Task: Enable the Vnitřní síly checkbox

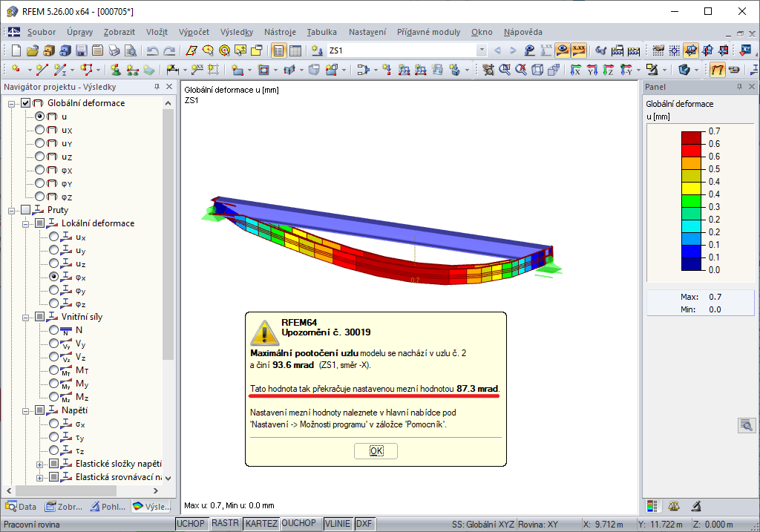Action: (38, 317)
